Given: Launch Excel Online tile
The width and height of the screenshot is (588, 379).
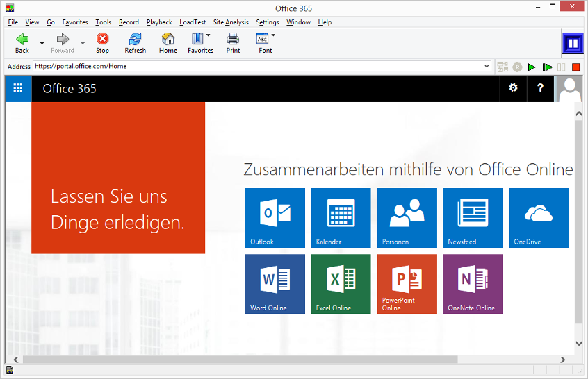Looking at the screenshot, I should point(341,284).
